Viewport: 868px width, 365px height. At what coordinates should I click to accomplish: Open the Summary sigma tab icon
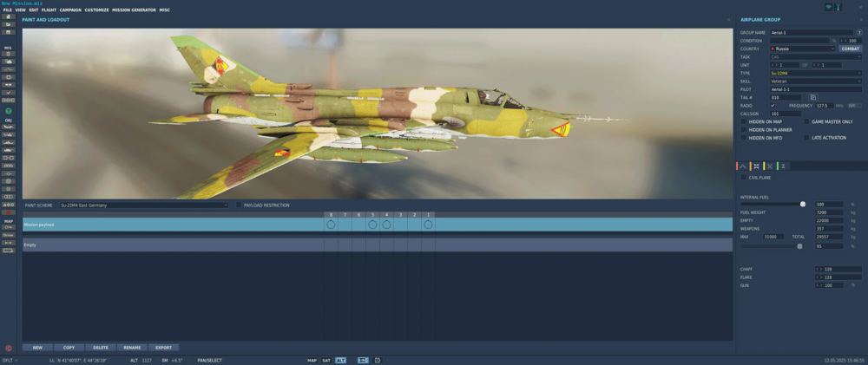click(x=783, y=166)
